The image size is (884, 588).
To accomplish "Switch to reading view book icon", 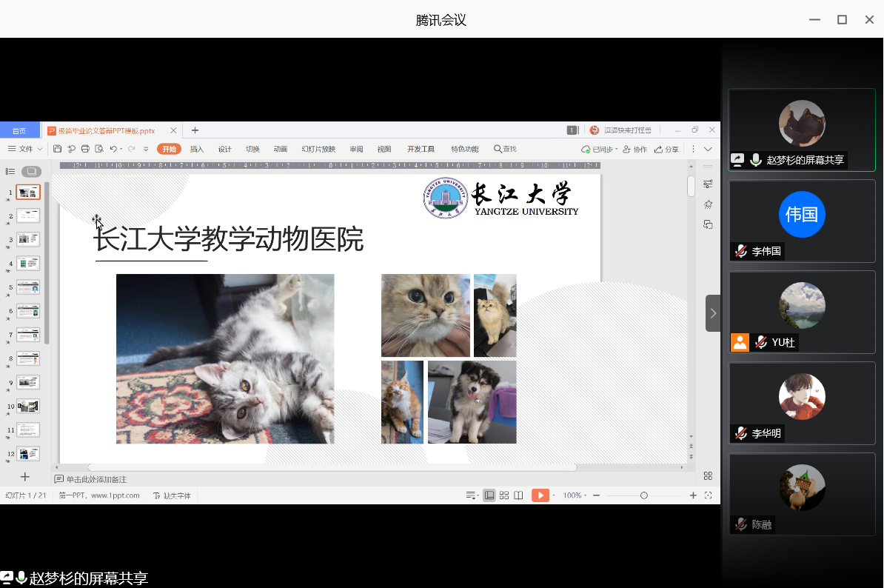I will click(x=519, y=495).
